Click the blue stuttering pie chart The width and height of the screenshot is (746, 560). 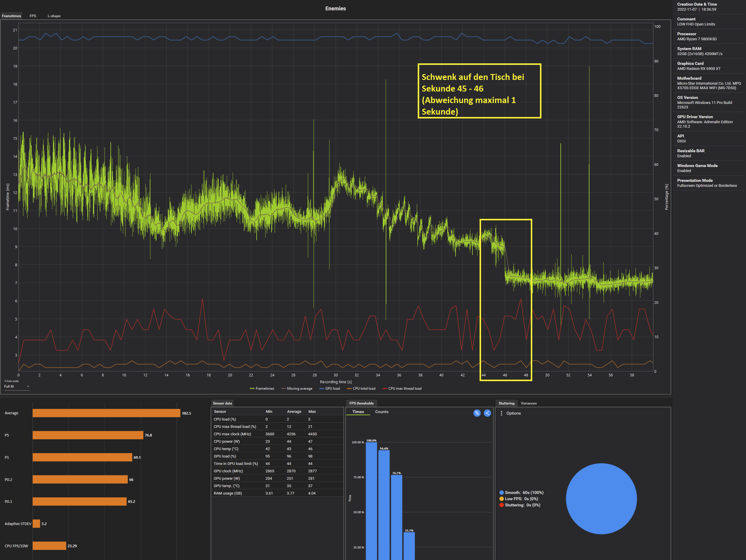point(601,498)
